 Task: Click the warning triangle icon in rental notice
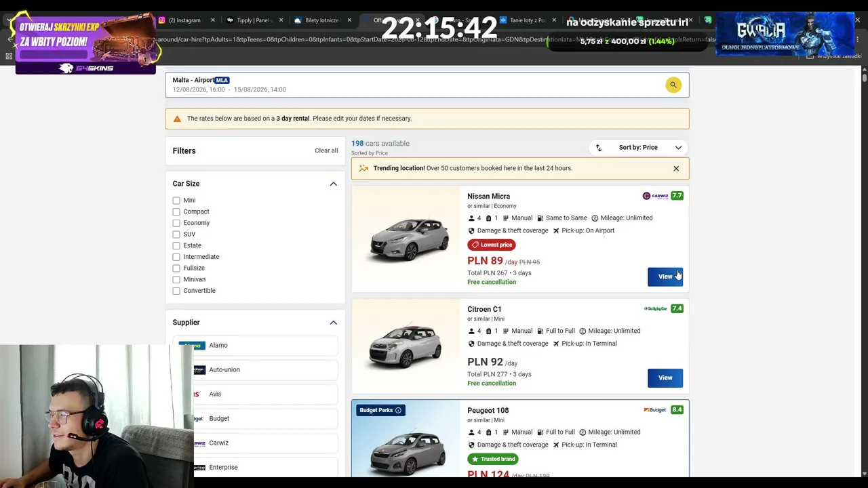(x=177, y=119)
